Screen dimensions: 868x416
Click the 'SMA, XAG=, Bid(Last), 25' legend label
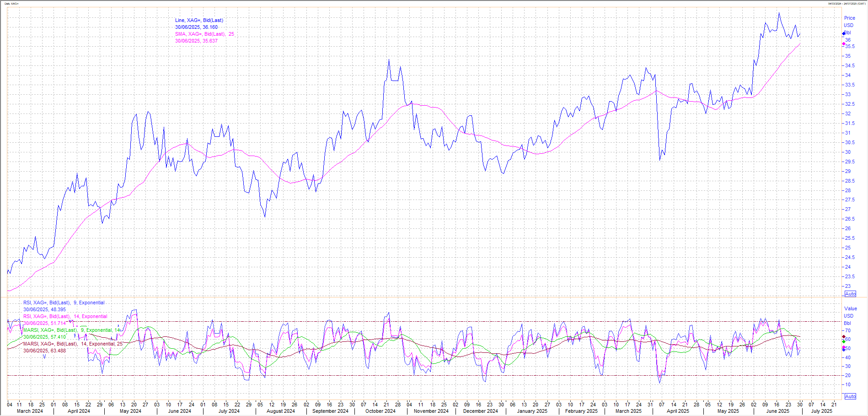[204, 34]
